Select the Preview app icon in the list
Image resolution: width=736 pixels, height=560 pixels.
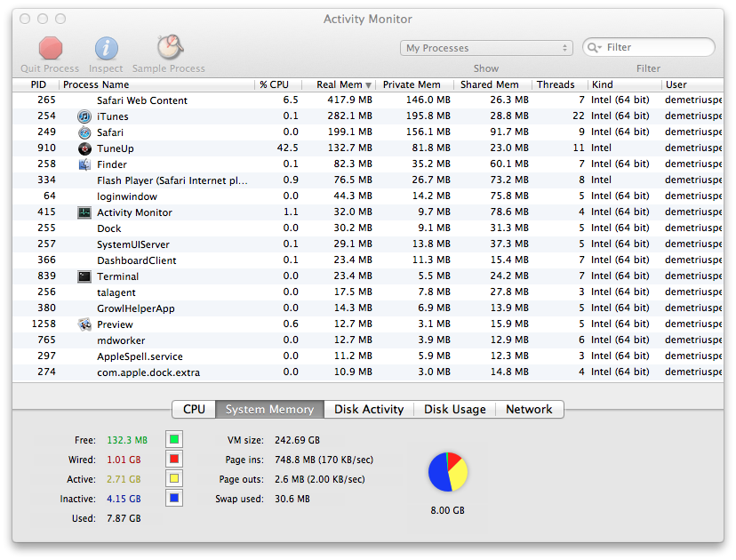pyautogui.click(x=84, y=324)
